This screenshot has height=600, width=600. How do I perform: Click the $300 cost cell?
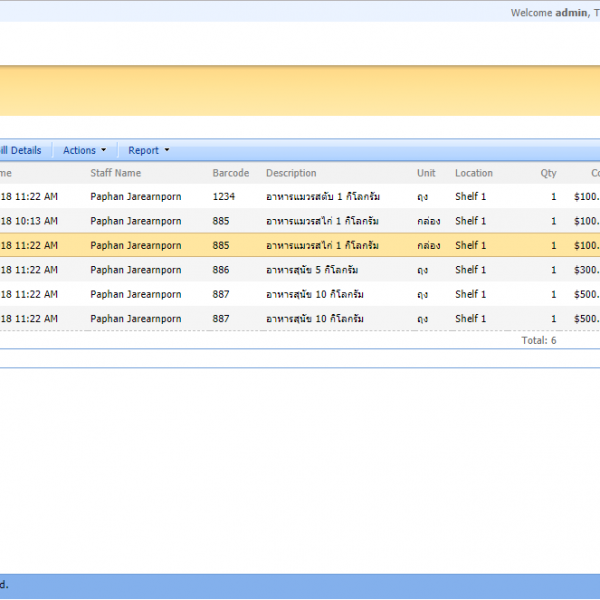pos(587,270)
